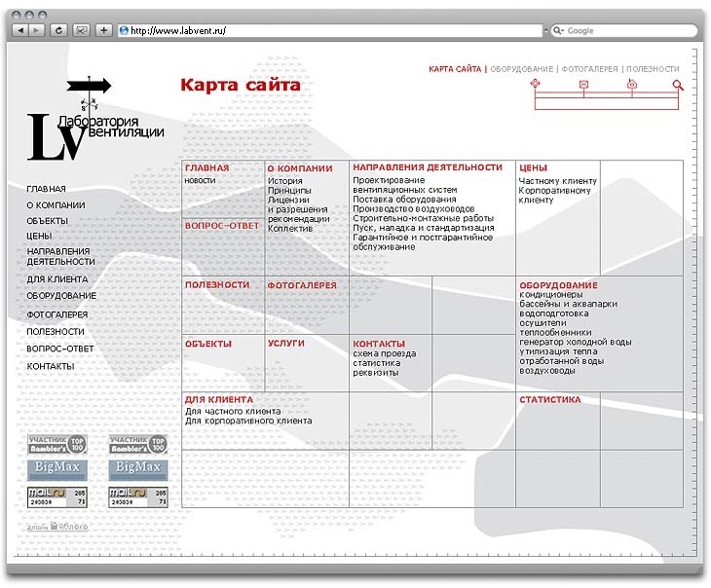Screen dimensions: 711x588
Task: Open генератор холодной воды link
Action: (x=576, y=342)
